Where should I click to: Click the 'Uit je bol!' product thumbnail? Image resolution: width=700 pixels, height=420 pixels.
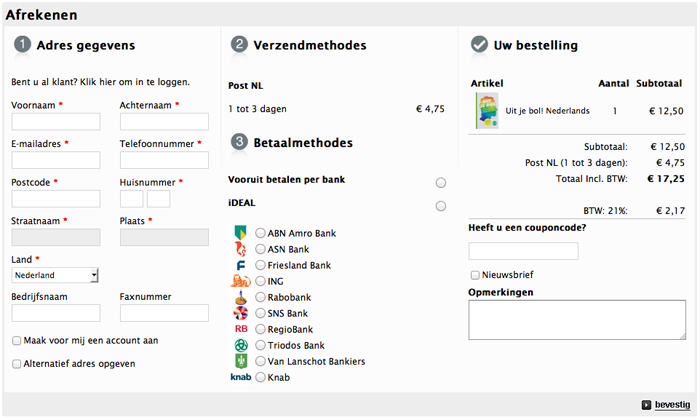point(486,110)
